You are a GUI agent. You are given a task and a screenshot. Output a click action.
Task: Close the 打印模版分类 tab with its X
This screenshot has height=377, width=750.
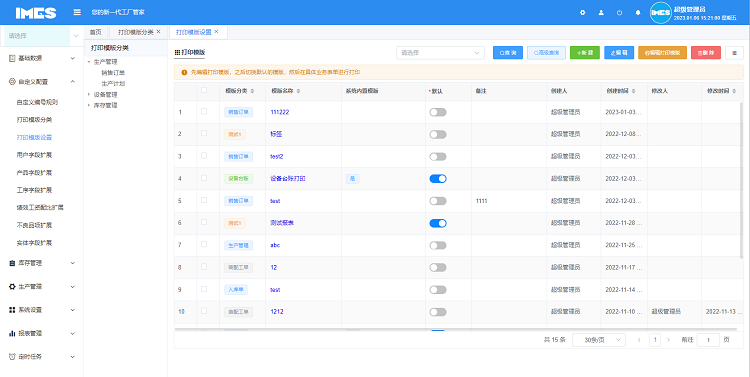click(x=158, y=32)
